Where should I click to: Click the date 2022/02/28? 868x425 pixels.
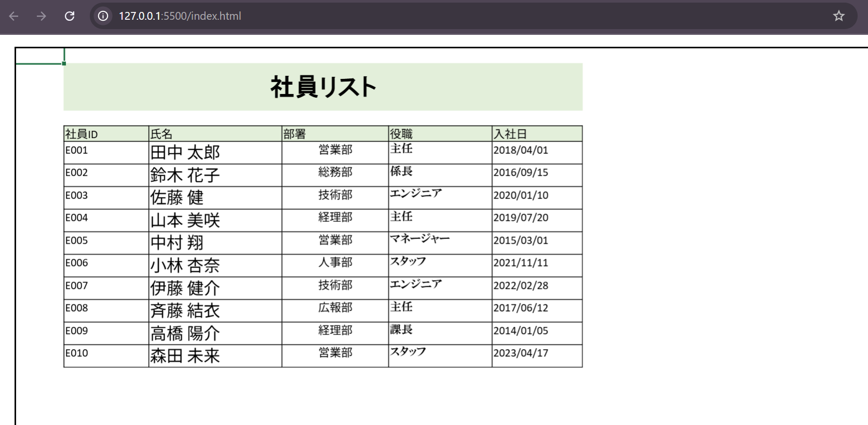click(521, 286)
